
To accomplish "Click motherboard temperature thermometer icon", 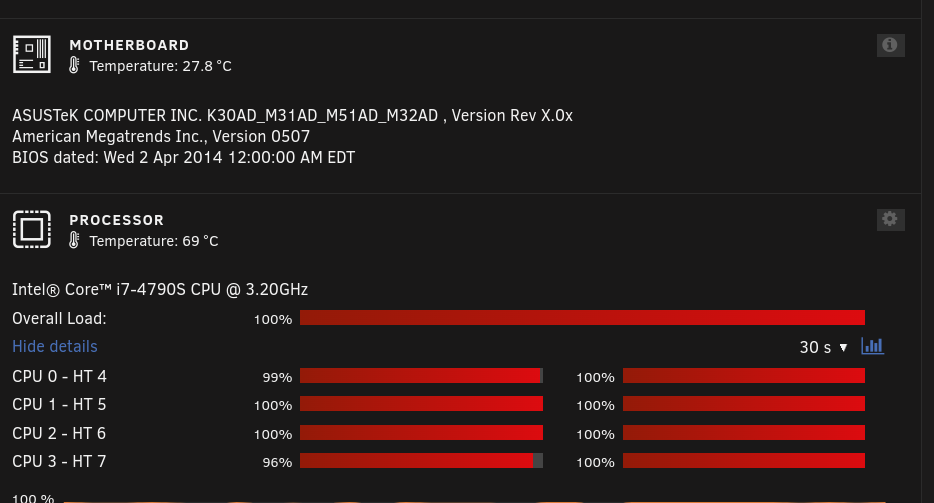I will click(74, 65).
